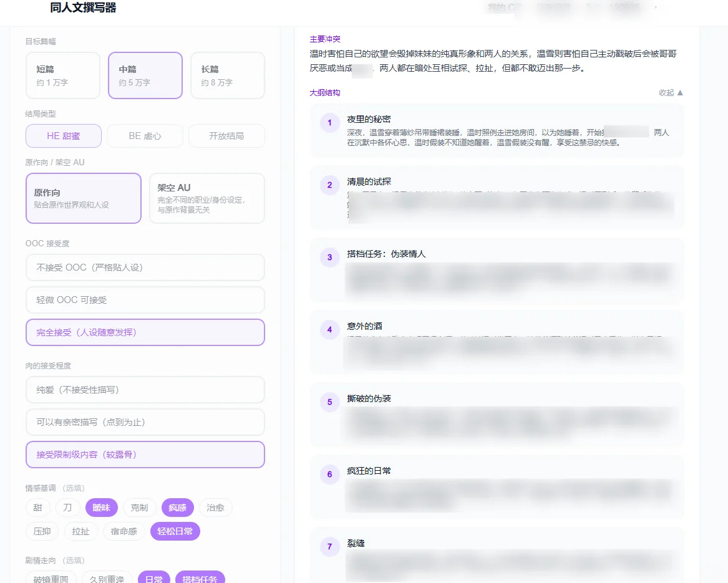Toggle the 治愈 mood tag
This screenshot has height=583, width=728.
click(215, 508)
